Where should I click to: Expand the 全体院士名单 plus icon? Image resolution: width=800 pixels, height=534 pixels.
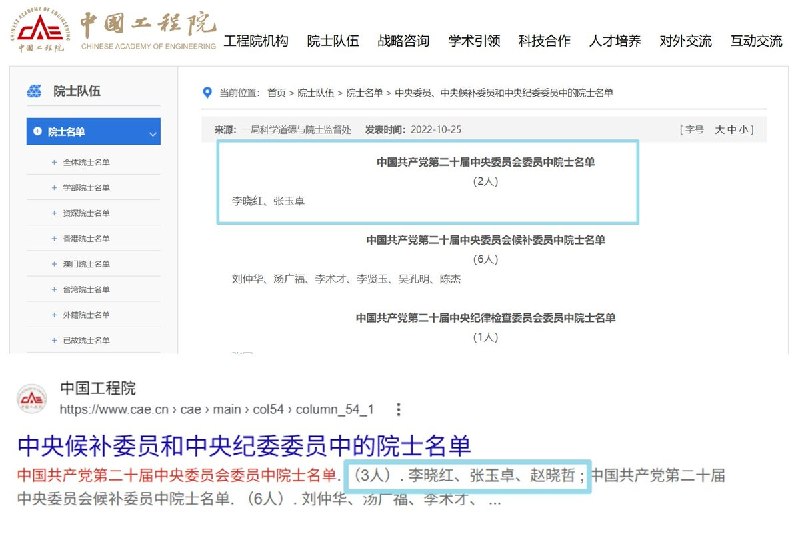[54, 162]
